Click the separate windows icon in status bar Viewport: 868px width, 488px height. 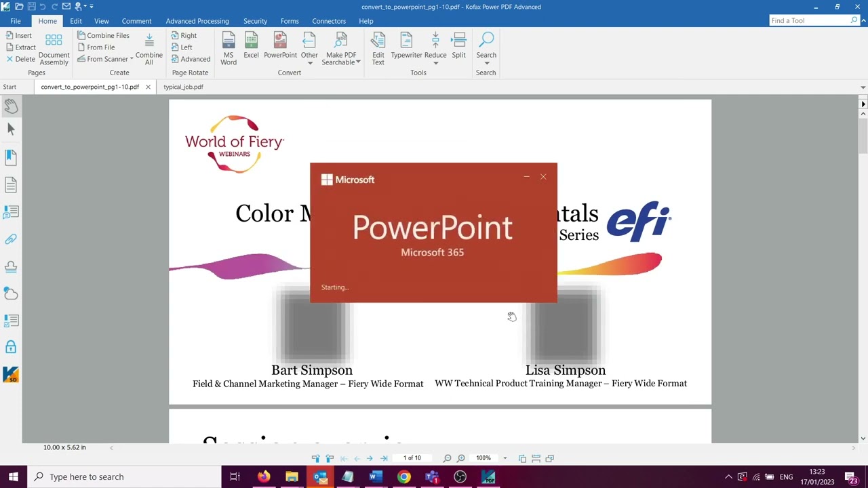tap(550, 458)
